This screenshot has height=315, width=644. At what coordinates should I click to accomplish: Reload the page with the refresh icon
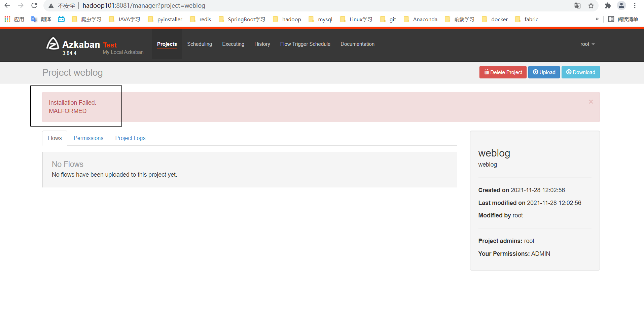tap(34, 5)
